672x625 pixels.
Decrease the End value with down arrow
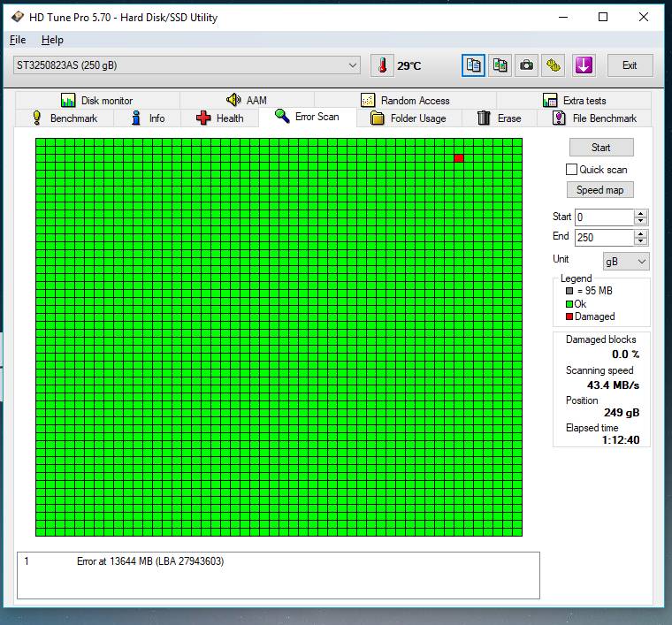641,241
